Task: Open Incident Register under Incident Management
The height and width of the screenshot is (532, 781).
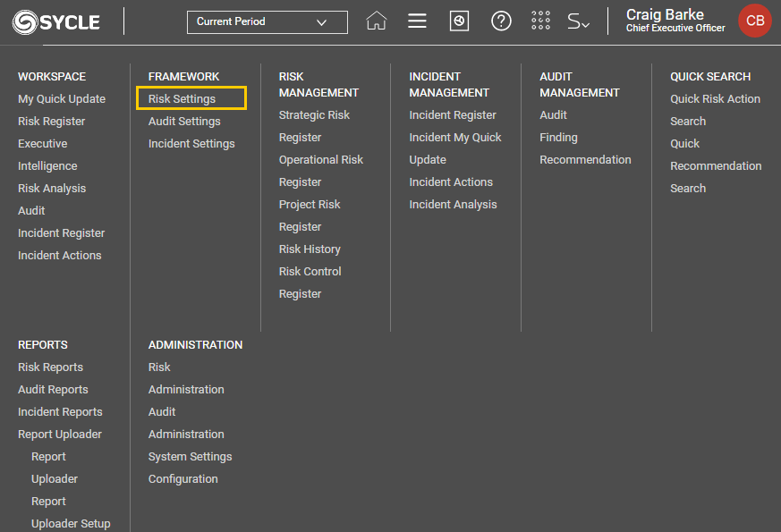Action: 453,115
